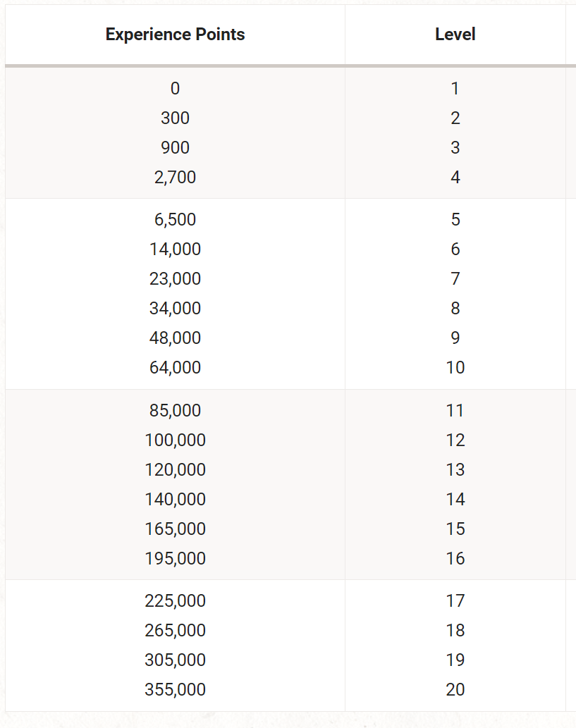Click level 10 in the Level column
The image size is (576, 728).
[x=455, y=368]
